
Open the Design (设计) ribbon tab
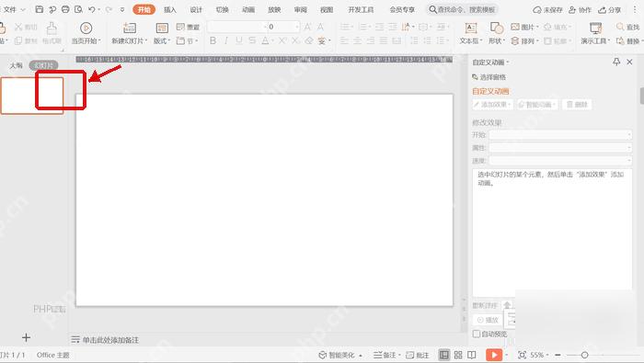(x=196, y=9)
